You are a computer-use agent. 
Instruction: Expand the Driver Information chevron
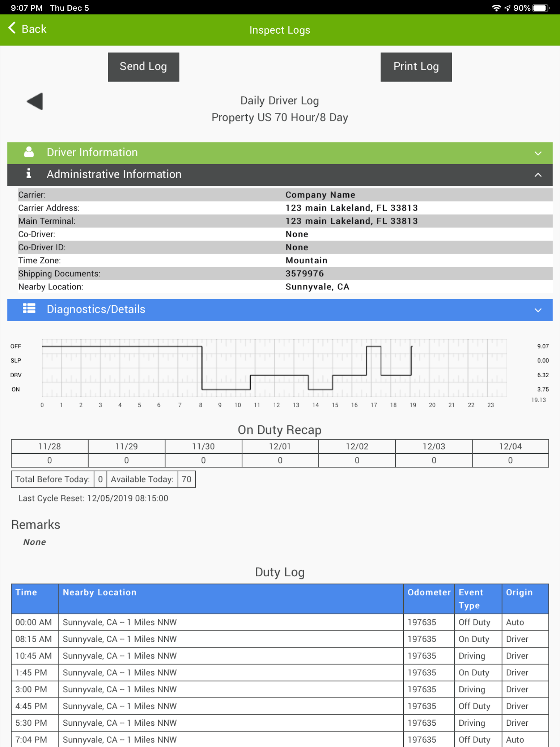click(538, 153)
